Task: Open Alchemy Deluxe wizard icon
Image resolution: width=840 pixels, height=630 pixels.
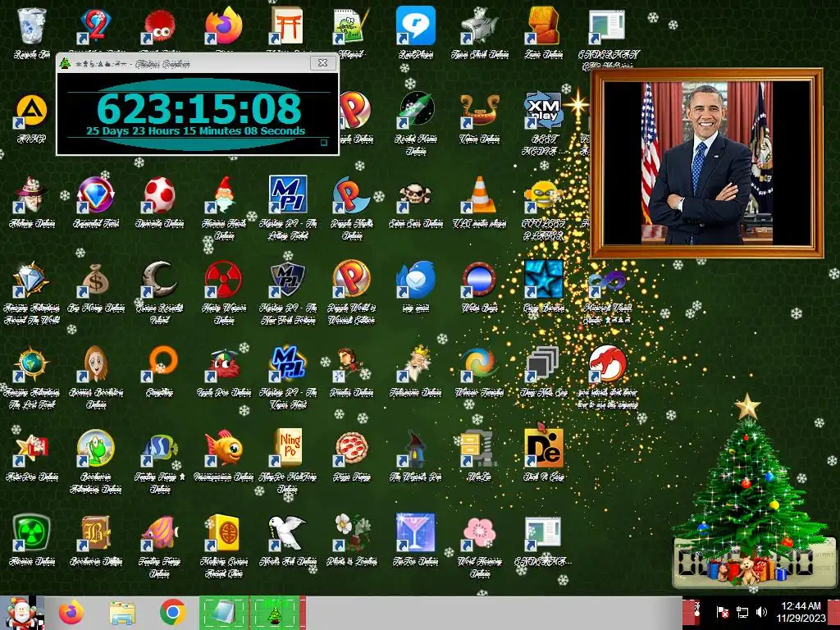Action: 32,194
